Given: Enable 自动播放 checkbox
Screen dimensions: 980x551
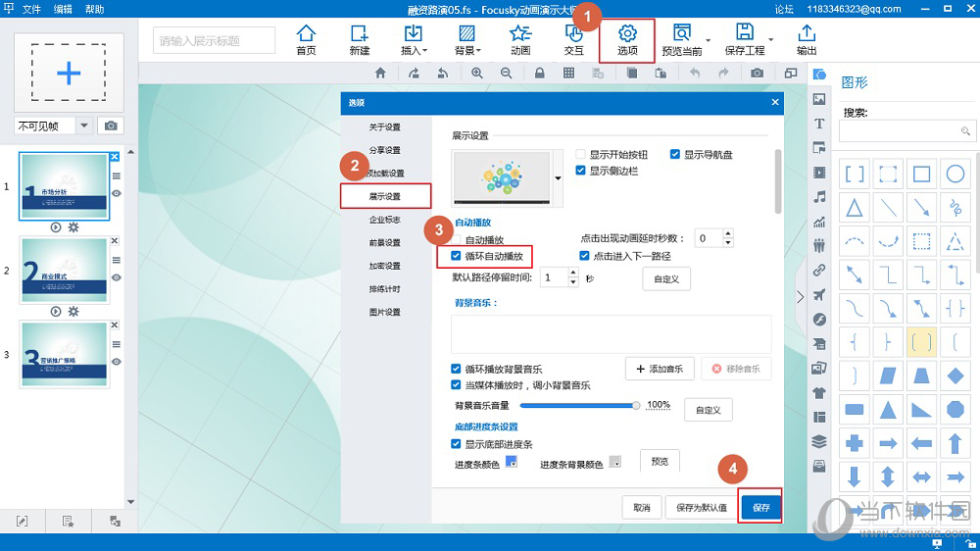Looking at the screenshot, I should click(457, 239).
